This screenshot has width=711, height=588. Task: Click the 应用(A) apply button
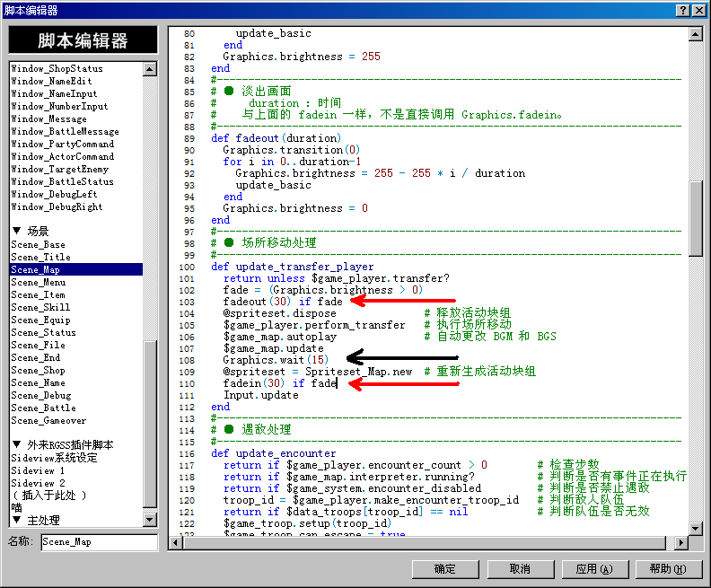tap(594, 569)
